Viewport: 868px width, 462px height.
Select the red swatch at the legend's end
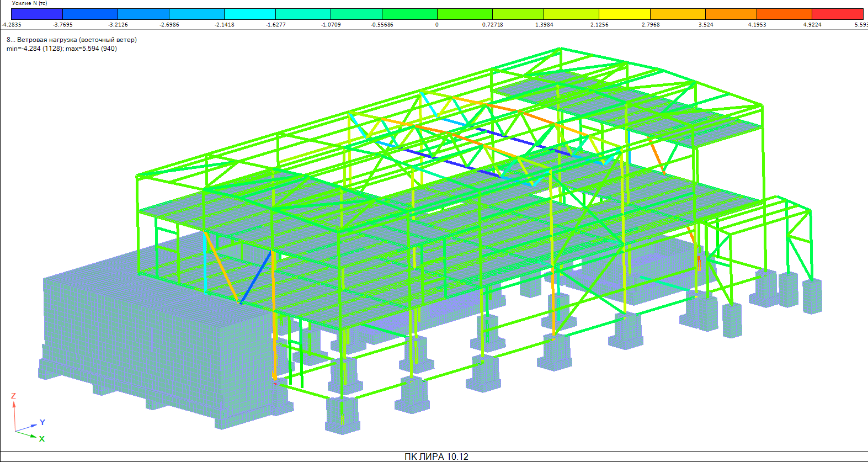837,14
